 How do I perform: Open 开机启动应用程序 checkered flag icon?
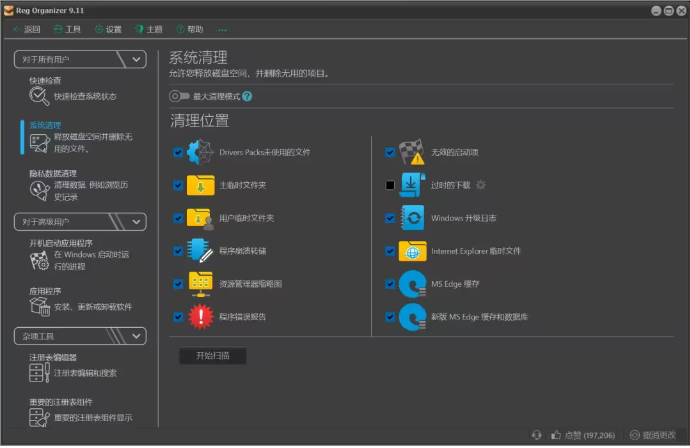click(39, 261)
